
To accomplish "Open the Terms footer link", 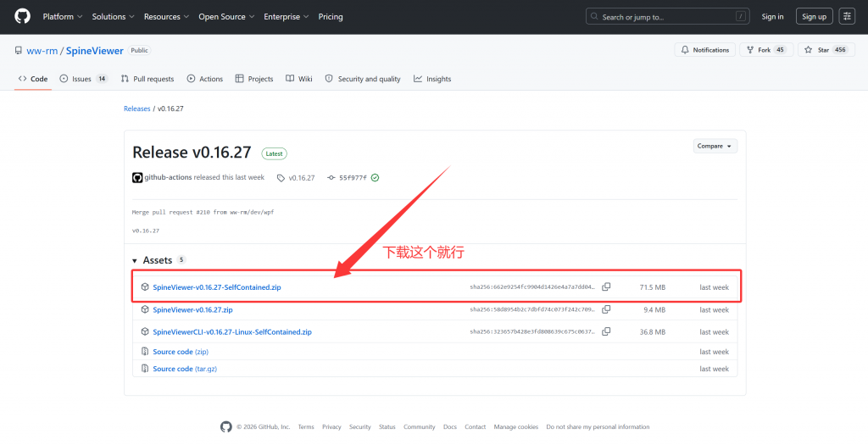I will point(305,426).
